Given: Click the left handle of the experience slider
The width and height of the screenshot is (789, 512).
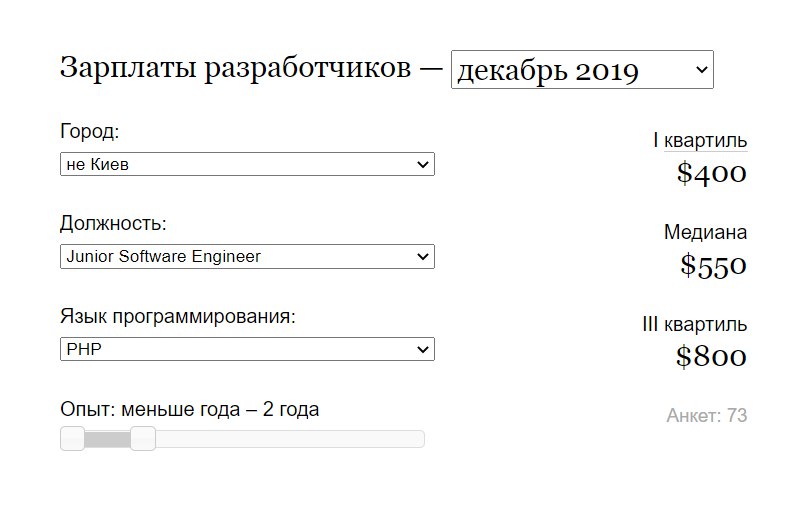Looking at the screenshot, I should tap(72, 439).
